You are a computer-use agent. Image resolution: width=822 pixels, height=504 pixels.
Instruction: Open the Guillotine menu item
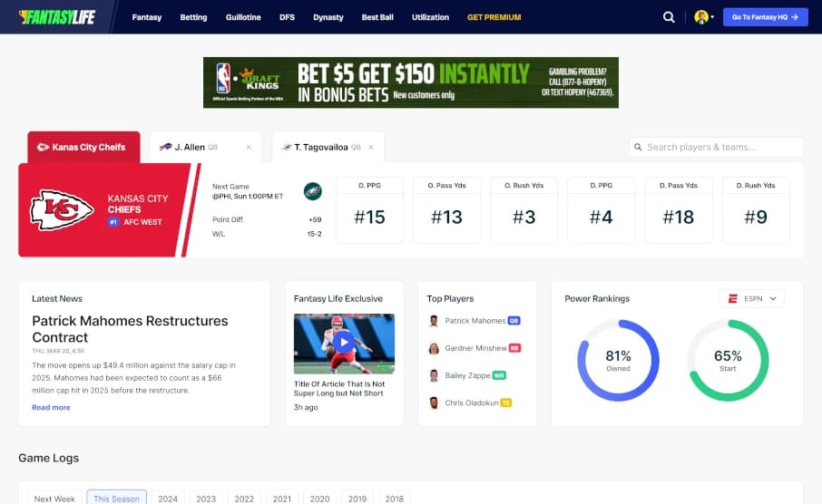point(243,17)
